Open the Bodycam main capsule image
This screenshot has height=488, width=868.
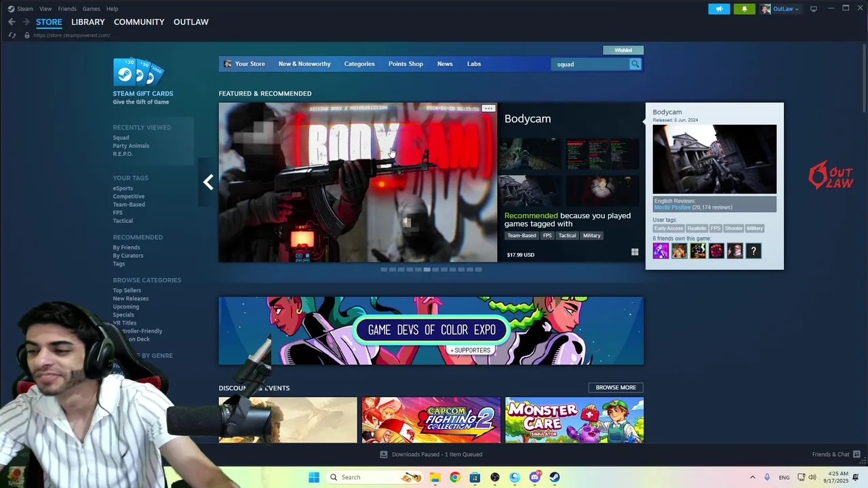tap(357, 182)
